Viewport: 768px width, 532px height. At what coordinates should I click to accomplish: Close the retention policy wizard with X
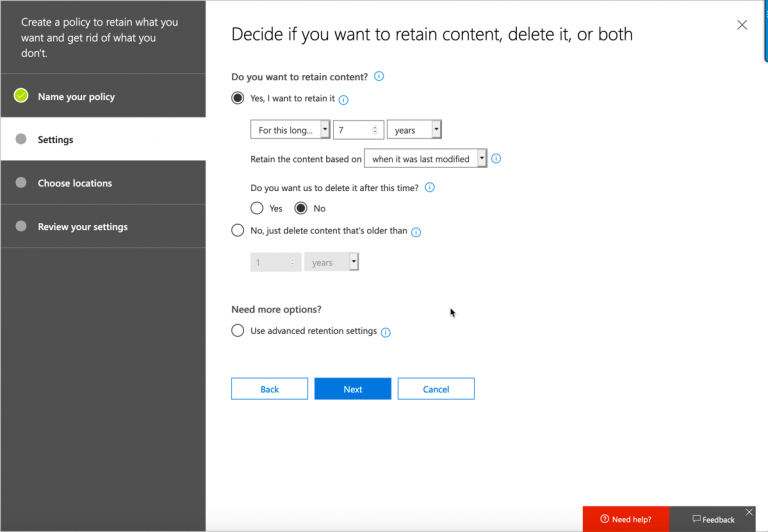[x=742, y=25]
